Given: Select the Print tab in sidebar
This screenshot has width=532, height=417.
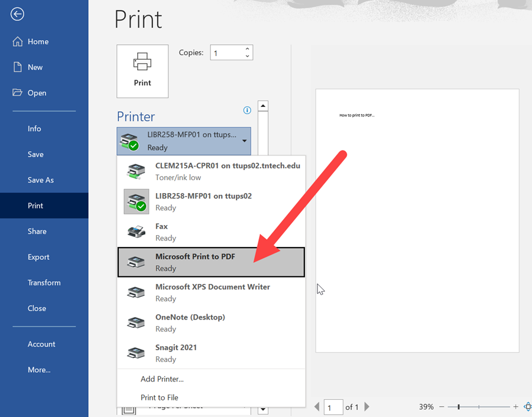Looking at the screenshot, I should point(44,206).
